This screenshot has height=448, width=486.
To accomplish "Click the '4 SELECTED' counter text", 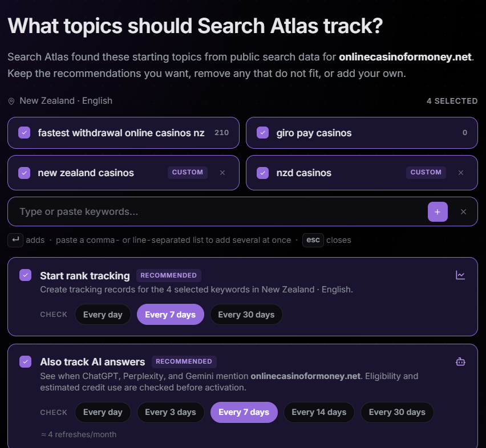I will 452,101.
